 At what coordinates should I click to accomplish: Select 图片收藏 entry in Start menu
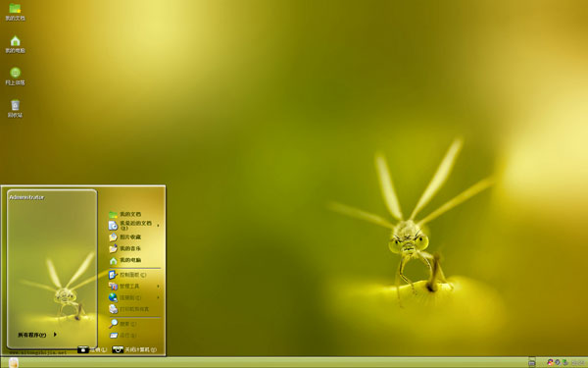130,237
